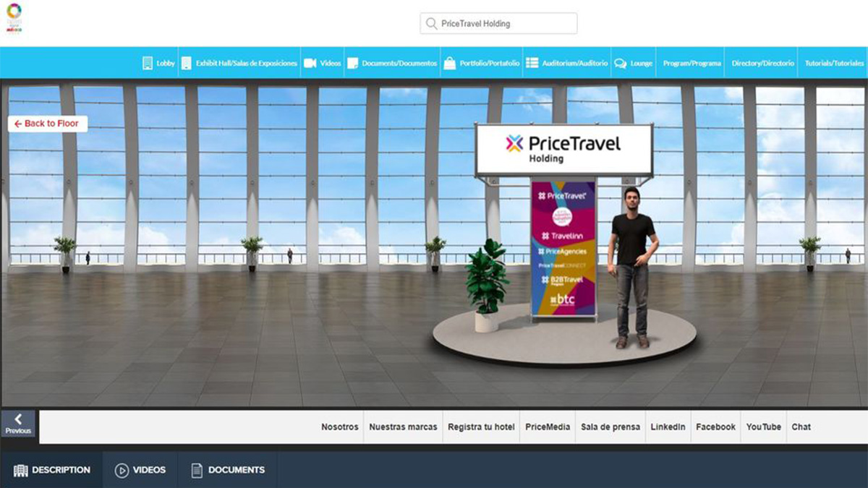Screen dimensions: 868x488
Task: Click the Documents page icon in bottom tabs
Action: pyautogui.click(x=197, y=471)
